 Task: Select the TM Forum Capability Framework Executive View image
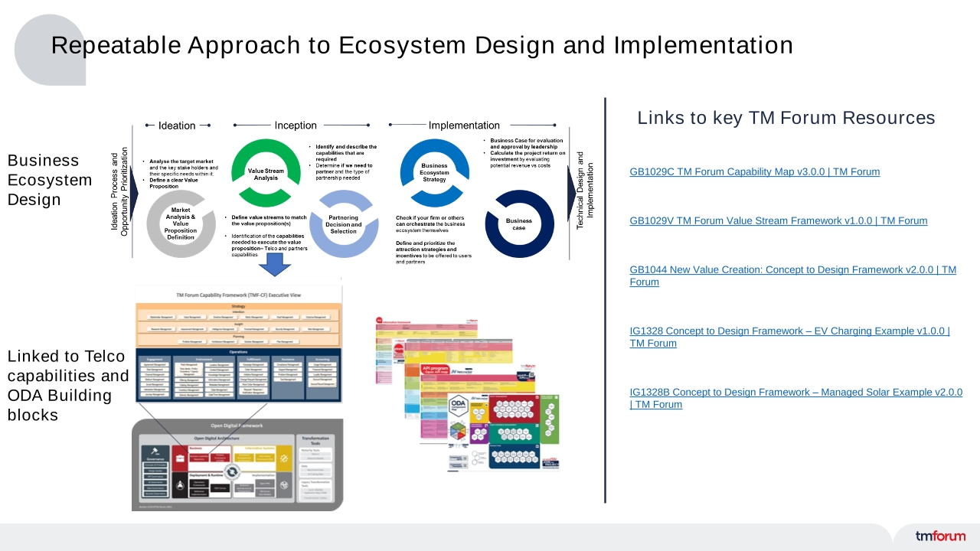pyautogui.click(x=237, y=345)
